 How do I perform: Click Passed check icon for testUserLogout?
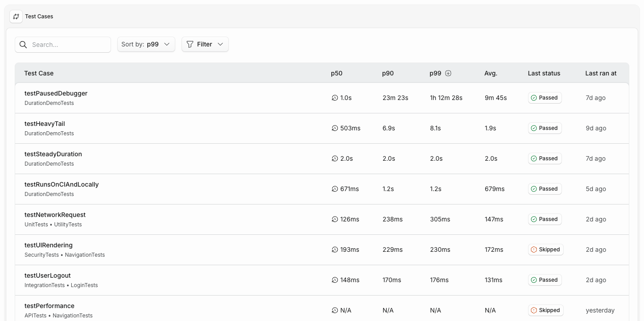pyautogui.click(x=534, y=280)
